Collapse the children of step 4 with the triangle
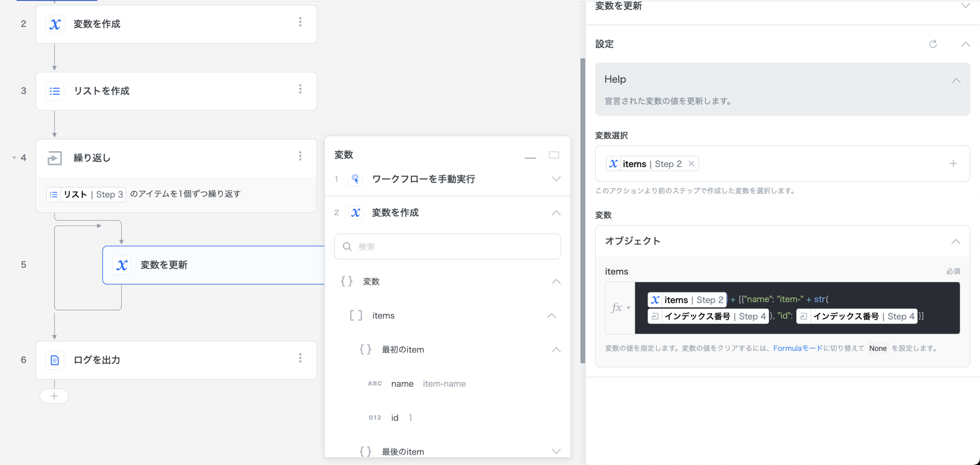The width and height of the screenshot is (980, 465). point(14,158)
